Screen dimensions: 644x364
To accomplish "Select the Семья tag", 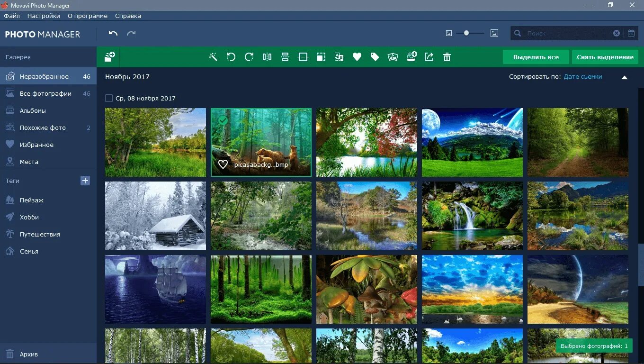I will [48, 251].
